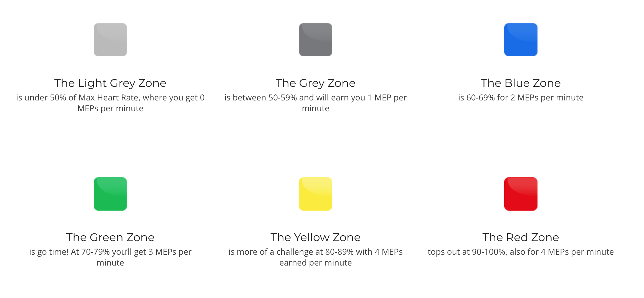644x298 pixels.
Task: Click the yellow zone square icon
Action: point(315,194)
